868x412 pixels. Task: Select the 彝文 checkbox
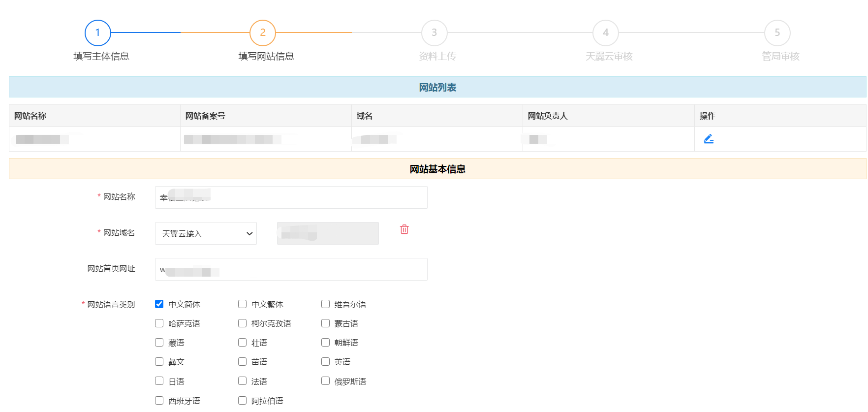click(x=159, y=362)
